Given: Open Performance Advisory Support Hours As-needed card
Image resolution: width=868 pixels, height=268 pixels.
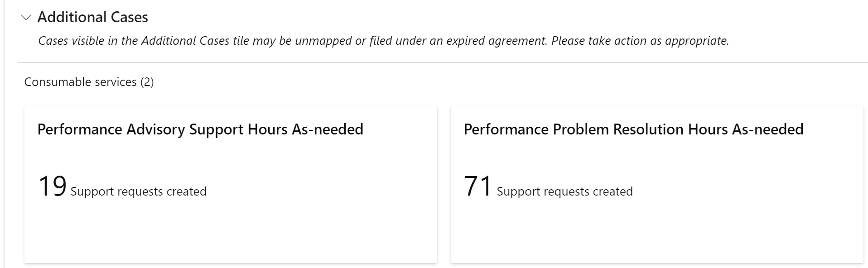Looking at the screenshot, I should point(231,184).
